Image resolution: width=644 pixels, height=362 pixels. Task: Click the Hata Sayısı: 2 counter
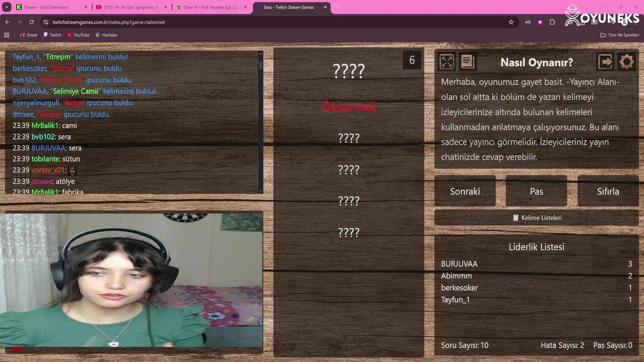click(562, 345)
